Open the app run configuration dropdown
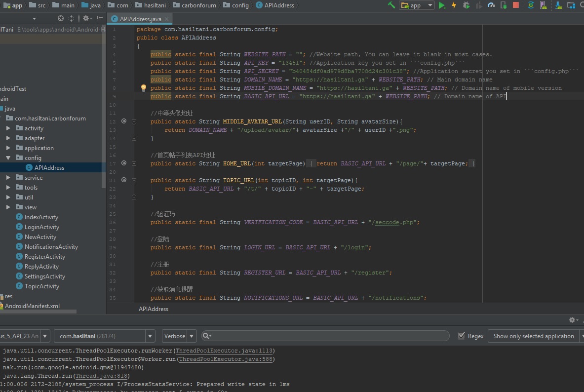The width and height of the screenshot is (584, 392). coord(417,5)
